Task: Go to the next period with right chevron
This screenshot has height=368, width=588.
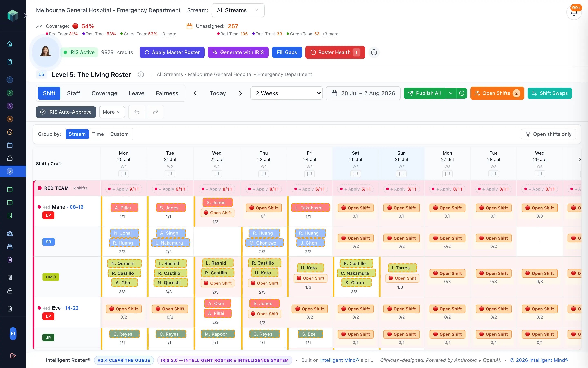Action: coord(240,93)
